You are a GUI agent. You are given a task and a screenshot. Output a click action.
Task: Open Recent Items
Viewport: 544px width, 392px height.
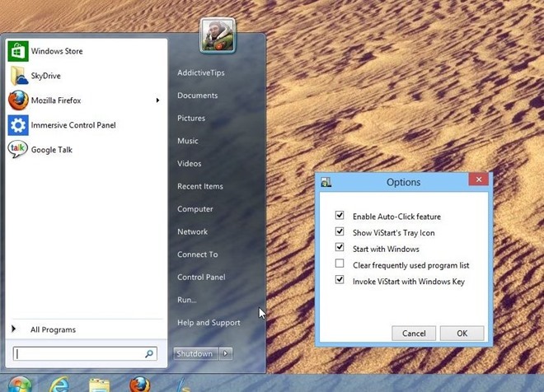[200, 186]
